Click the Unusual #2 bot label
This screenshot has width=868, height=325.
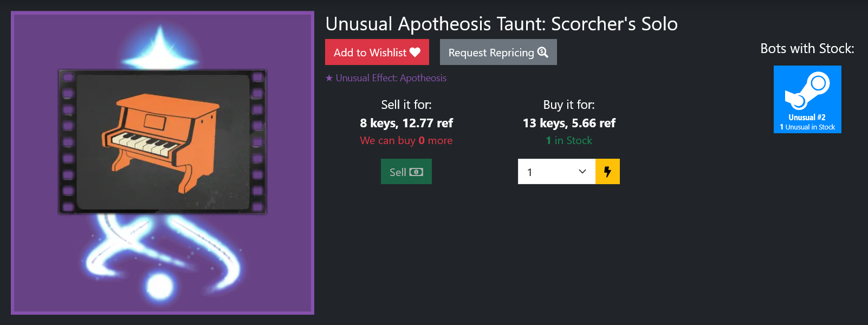click(x=807, y=118)
